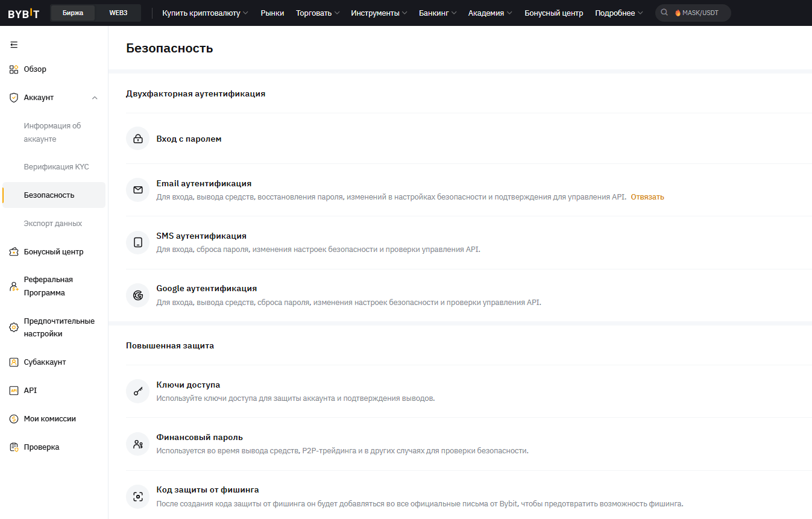Click the lock icon for password login
812x519 pixels.
click(x=138, y=139)
